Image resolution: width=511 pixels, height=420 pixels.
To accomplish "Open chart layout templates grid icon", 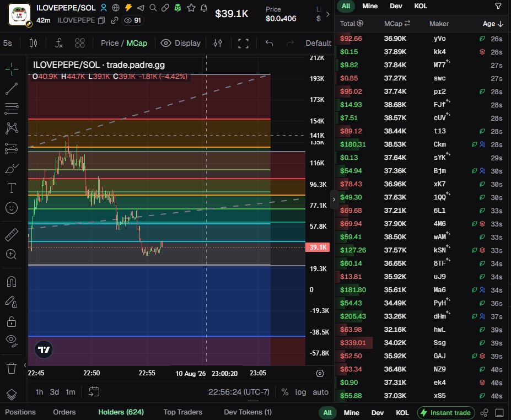I will [80, 43].
